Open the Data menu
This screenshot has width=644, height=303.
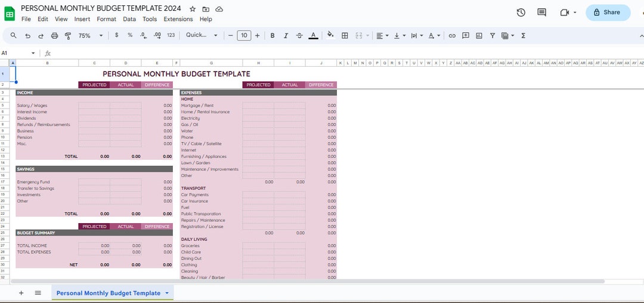[x=129, y=19]
